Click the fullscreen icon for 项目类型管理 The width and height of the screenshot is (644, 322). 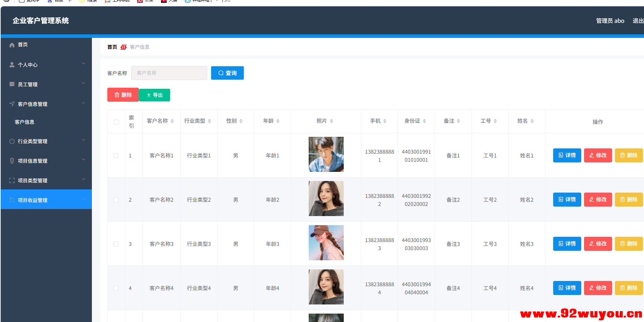[11, 180]
